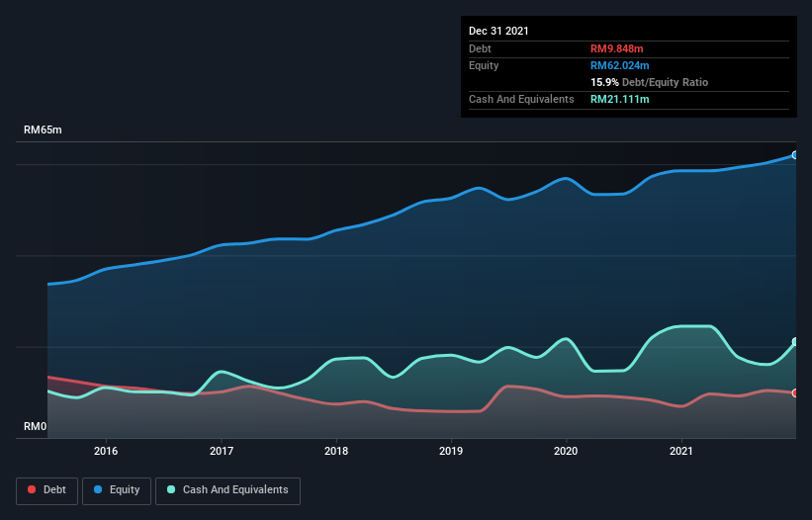This screenshot has height=520, width=812.
Task: Click the 2018 x-axis label
Action: point(336,451)
